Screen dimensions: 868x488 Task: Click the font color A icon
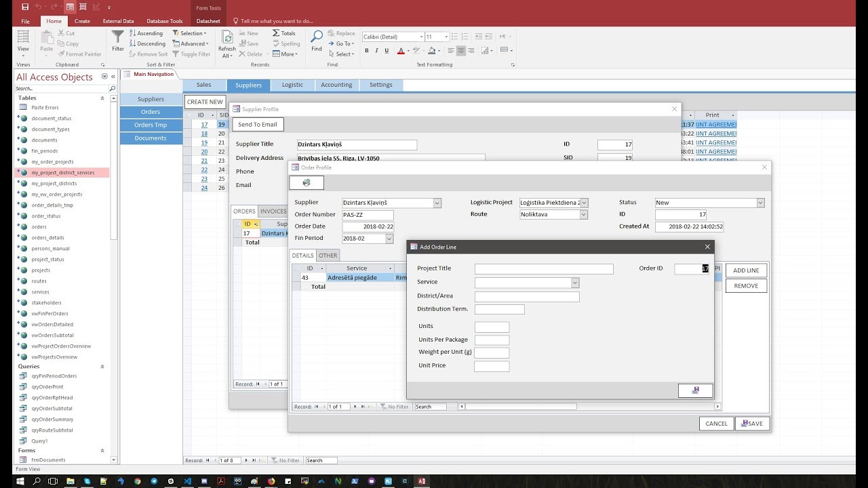(x=401, y=51)
